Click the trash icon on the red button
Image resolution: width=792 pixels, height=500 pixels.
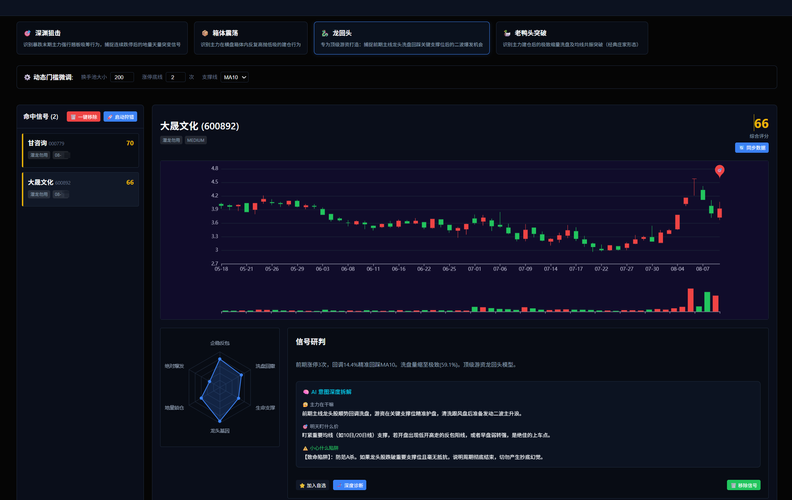point(73,117)
